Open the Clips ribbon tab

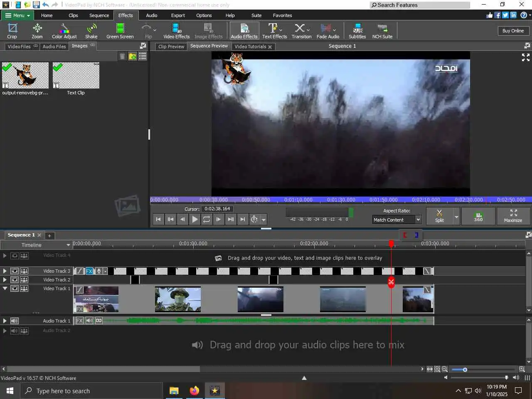pyautogui.click(x=73, y=15)
